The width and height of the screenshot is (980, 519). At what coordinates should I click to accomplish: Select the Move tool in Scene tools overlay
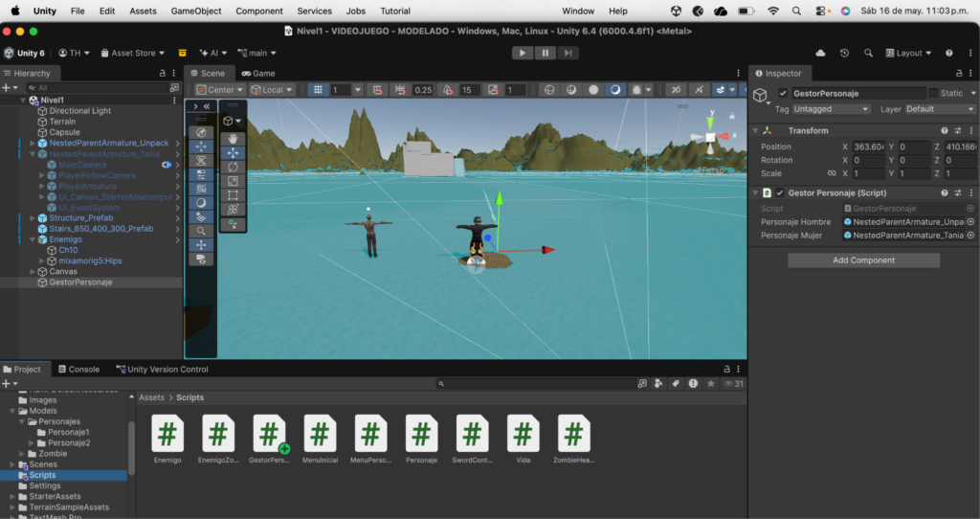click(x=234, y=152)
